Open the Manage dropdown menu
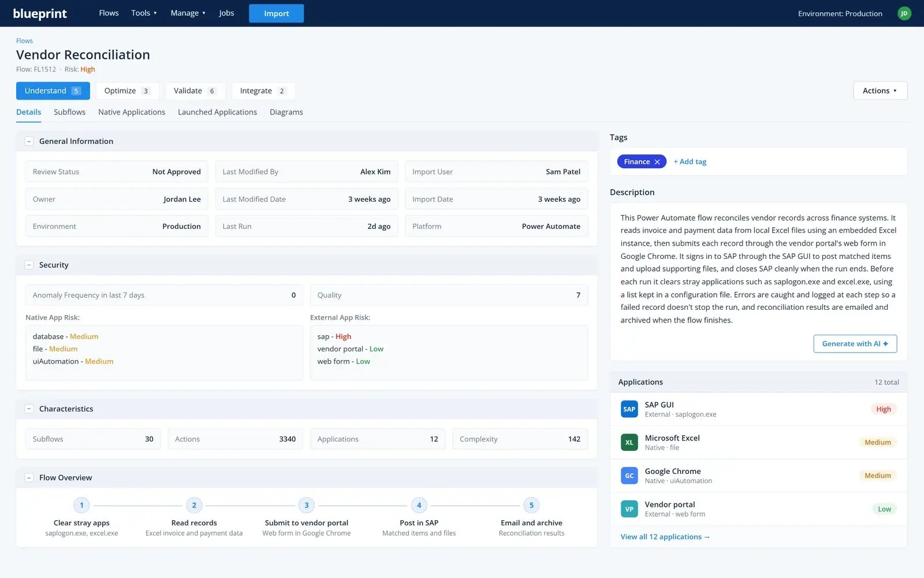Image resolution: width=924 pixels, height=578 pixels. click(x=188, y=13)
